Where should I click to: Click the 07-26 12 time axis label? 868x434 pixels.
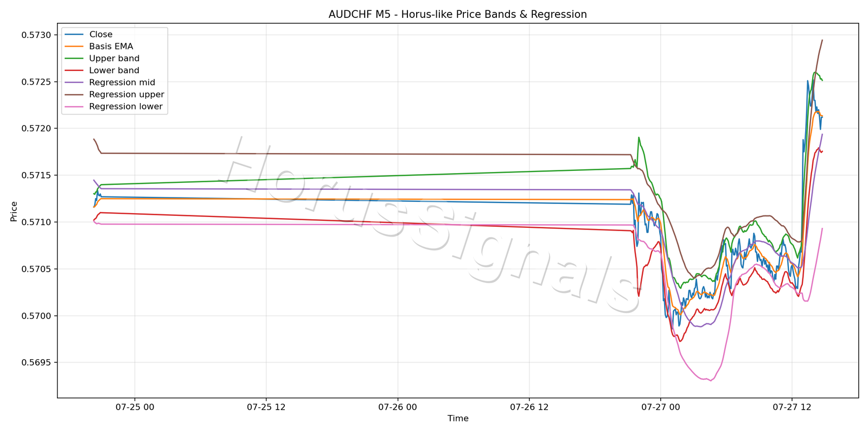click(529, 407)
